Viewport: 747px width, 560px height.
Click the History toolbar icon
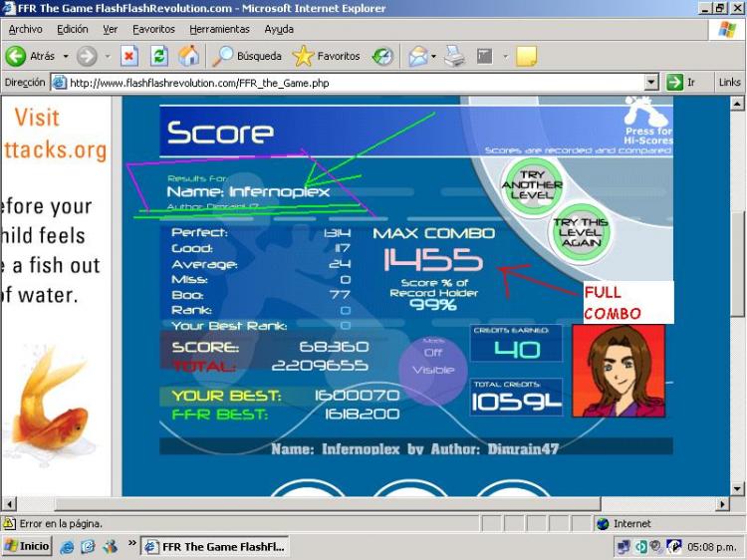click(382, 57)
